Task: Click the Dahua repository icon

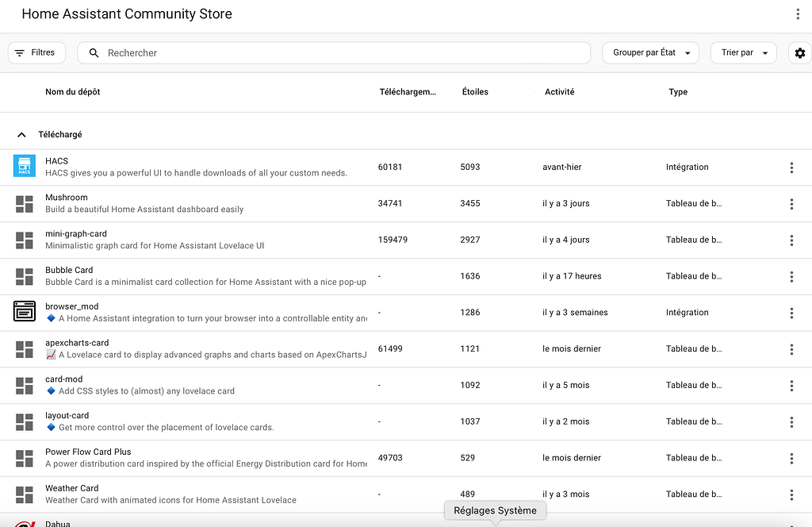Action: (24, 524)
